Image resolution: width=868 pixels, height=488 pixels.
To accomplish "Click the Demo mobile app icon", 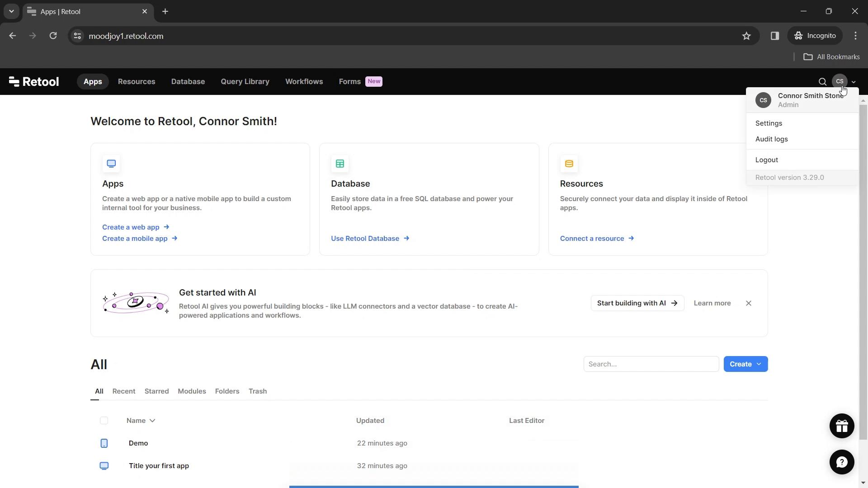I will pos(104,443).
